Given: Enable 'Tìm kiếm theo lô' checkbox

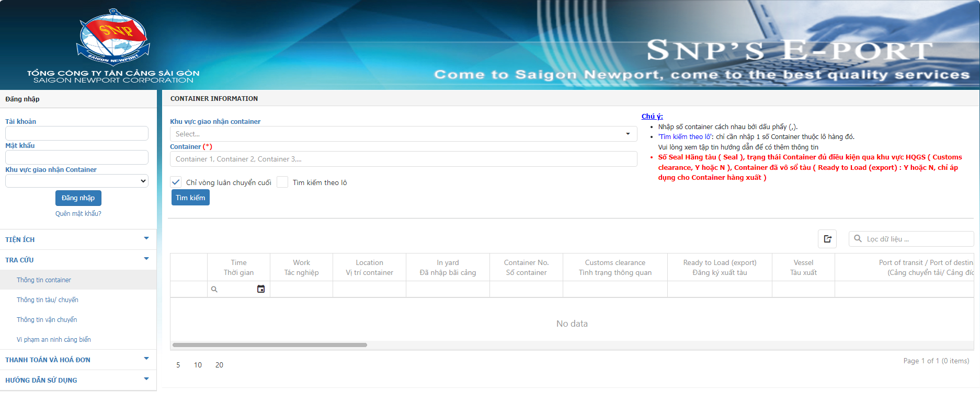Looking at the screenshot, I should click(282, 182).
